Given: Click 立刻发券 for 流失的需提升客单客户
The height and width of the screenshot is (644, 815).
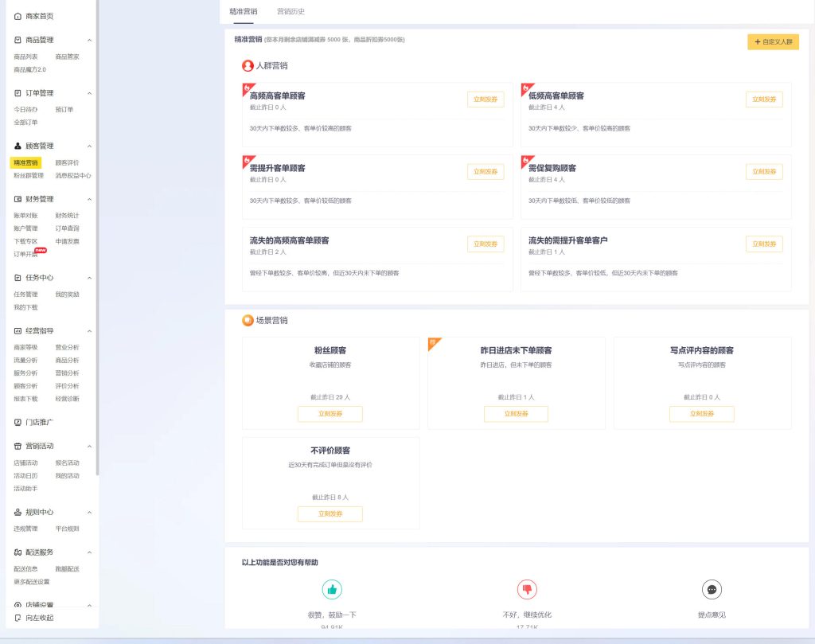Looking at the screenshot, I should coord(763,244).
